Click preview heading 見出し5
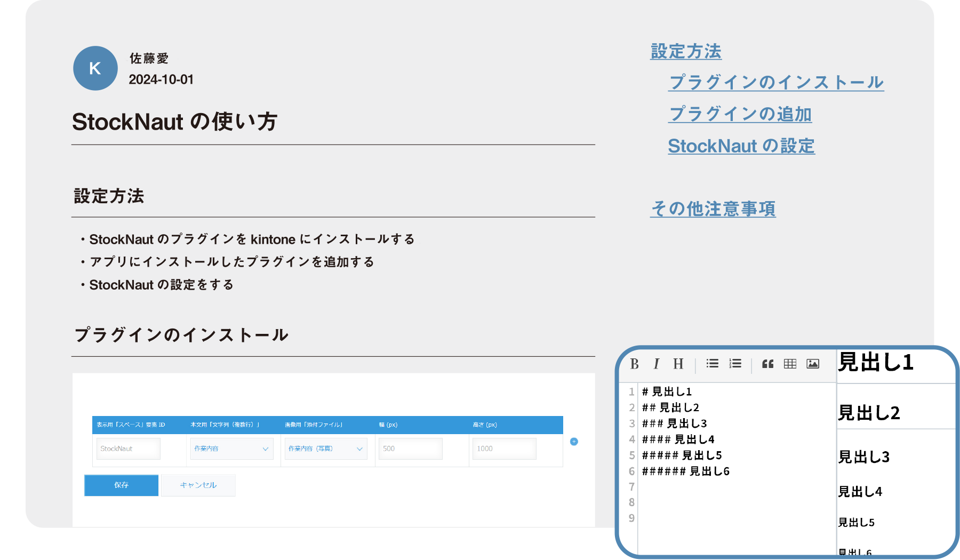Image resolution: width=960 pixels, height=560 pixels. click(x=856, y=523)
